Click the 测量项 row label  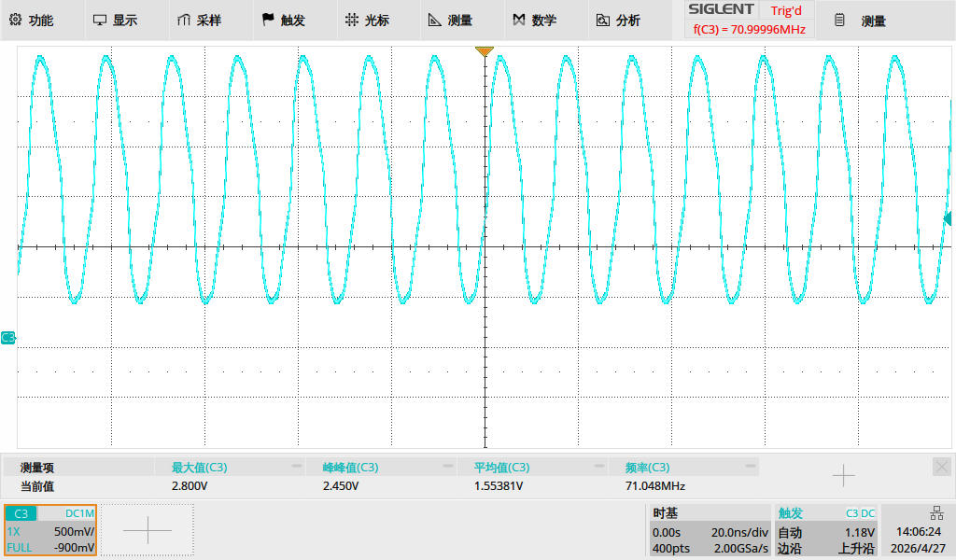[x=37, y=468]
